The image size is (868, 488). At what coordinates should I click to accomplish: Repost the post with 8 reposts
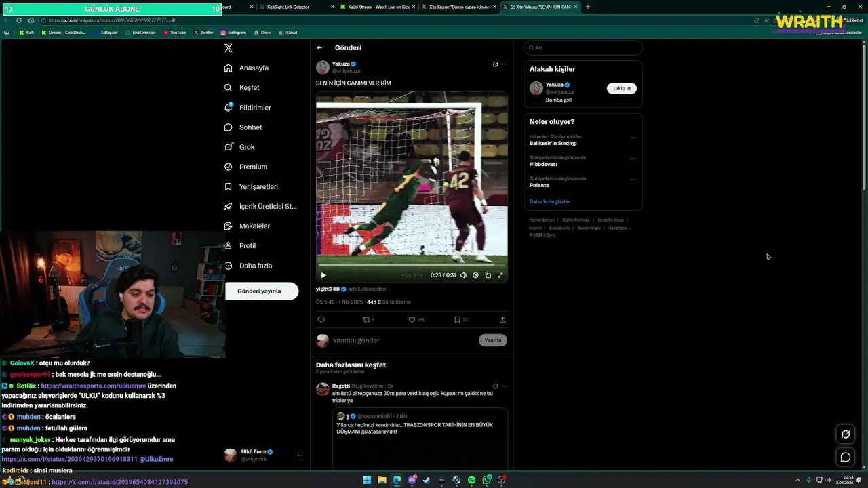click(x=368, y=320)
